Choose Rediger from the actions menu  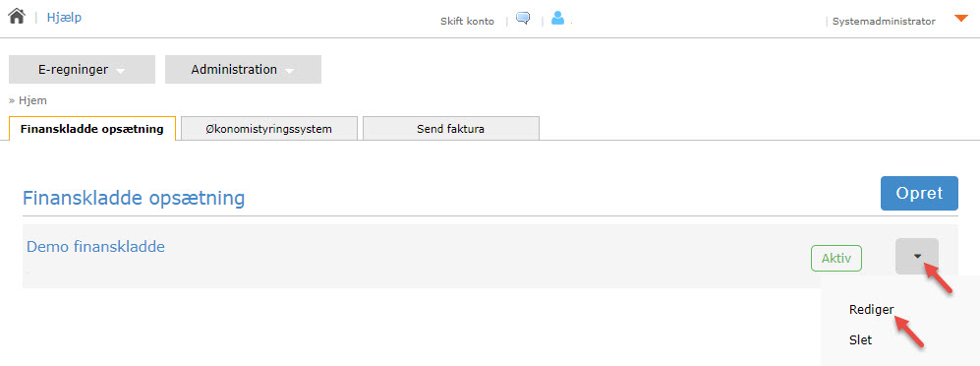871,309
